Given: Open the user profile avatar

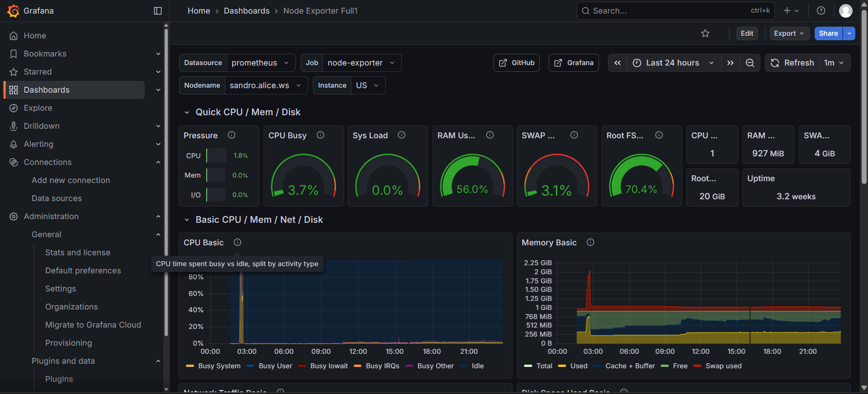Looking at the screenshot, I should pyautogui.click(x=845, y=11).
